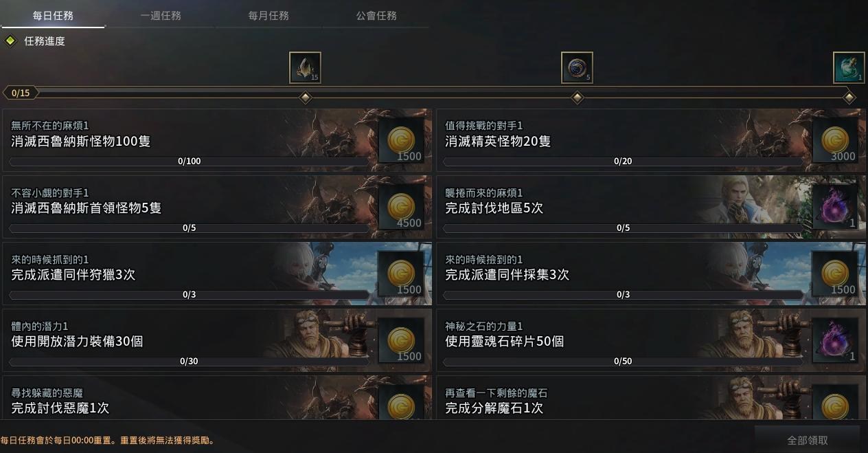Screen dimensions: 868x453
Task: Click the 任務進度 diamond indicator
Action: point(10,41)
